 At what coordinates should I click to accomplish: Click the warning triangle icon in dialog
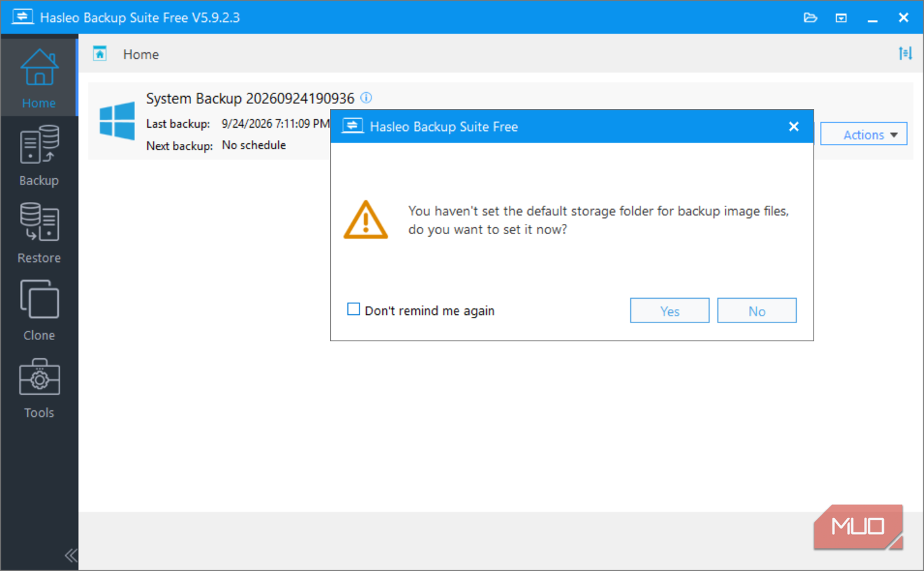click(366, 220)
